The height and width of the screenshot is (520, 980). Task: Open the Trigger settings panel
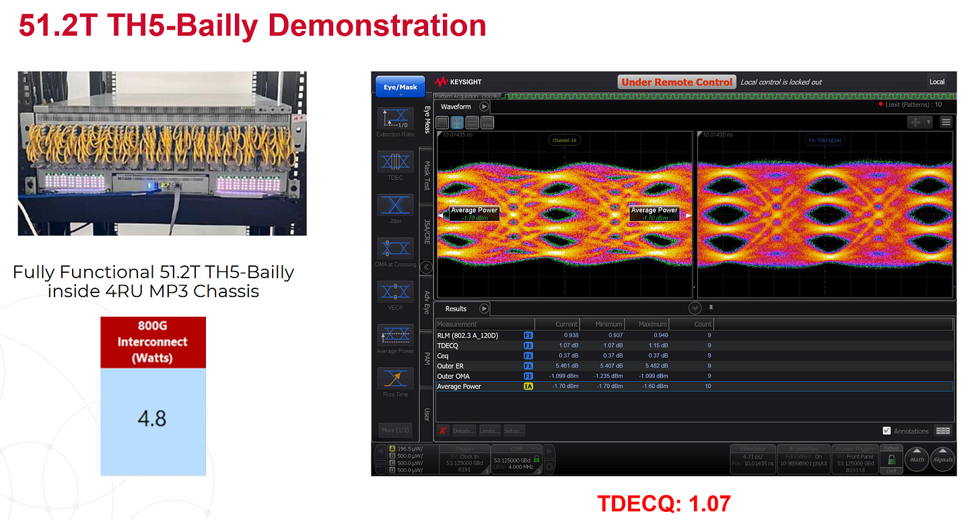464,459
